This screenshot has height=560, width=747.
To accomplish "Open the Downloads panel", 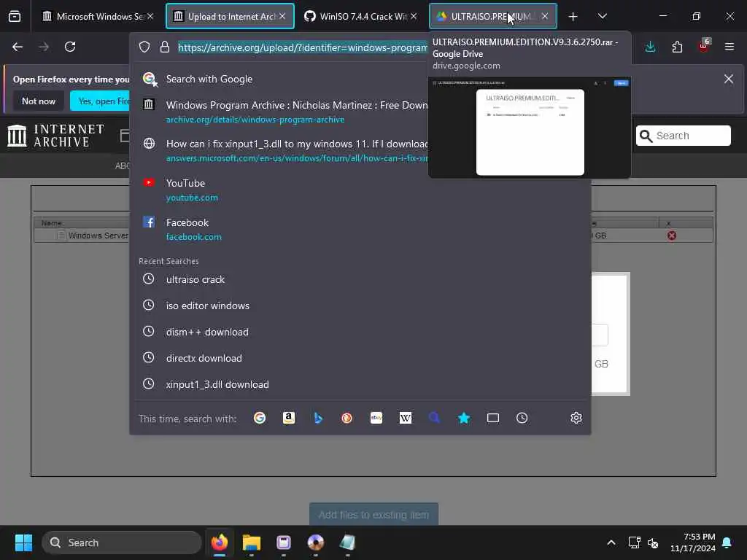I will [650, 47].
